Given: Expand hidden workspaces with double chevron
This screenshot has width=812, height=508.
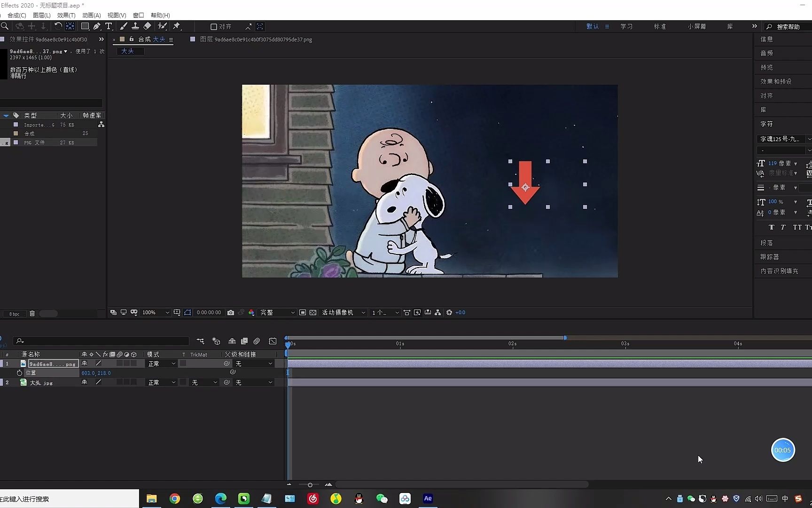Looking at the screenshot, I should click(754, 26).
